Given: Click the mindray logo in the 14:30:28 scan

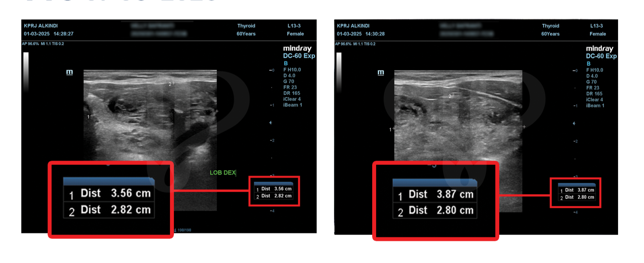Looking at the screenshot, I should (x=600, y=48).
